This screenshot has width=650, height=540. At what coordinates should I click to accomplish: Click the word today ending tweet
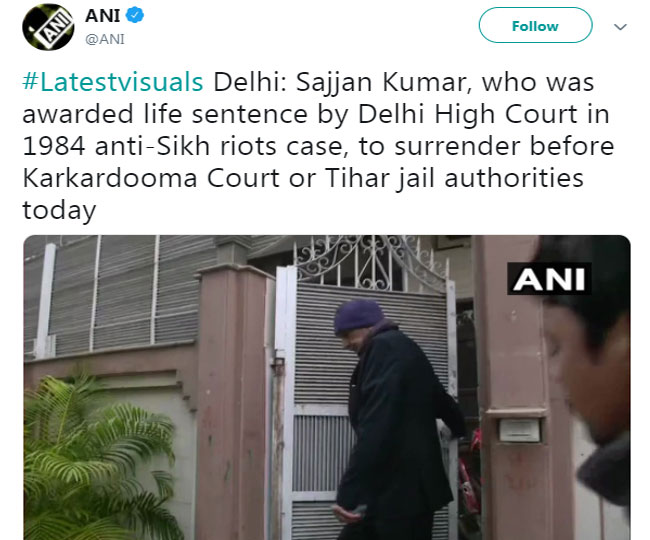coord(59,210)
